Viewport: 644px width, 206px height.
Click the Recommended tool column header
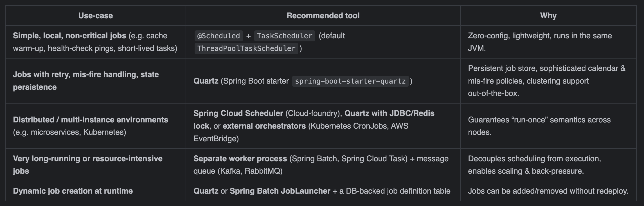(323, 16)
